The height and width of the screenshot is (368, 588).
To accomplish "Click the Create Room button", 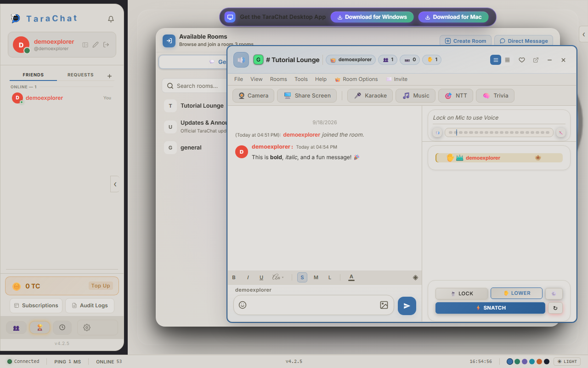I will [465, 41].
